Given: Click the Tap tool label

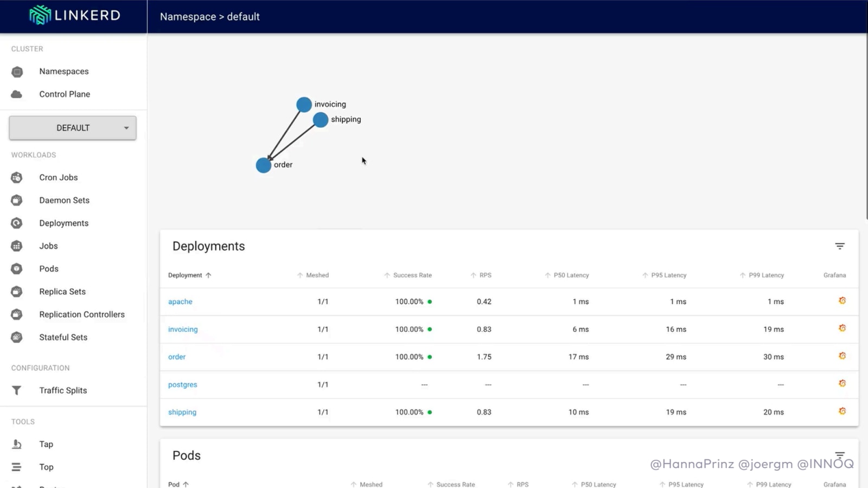Looking at the screenshot, I should pos(46,444).
